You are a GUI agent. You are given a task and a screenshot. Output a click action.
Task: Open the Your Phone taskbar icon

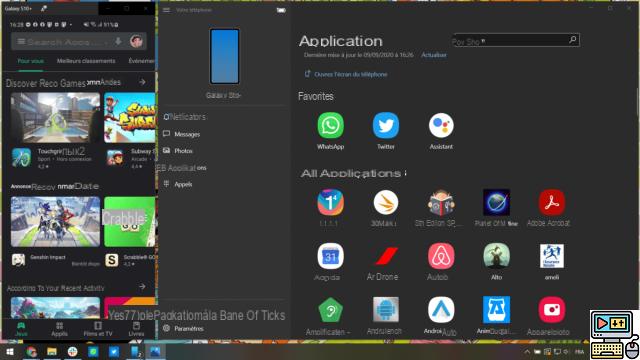point(135,351)
